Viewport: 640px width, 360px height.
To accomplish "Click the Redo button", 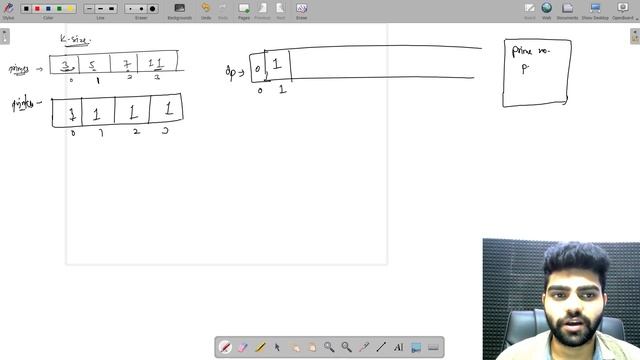I will (222, 11).
